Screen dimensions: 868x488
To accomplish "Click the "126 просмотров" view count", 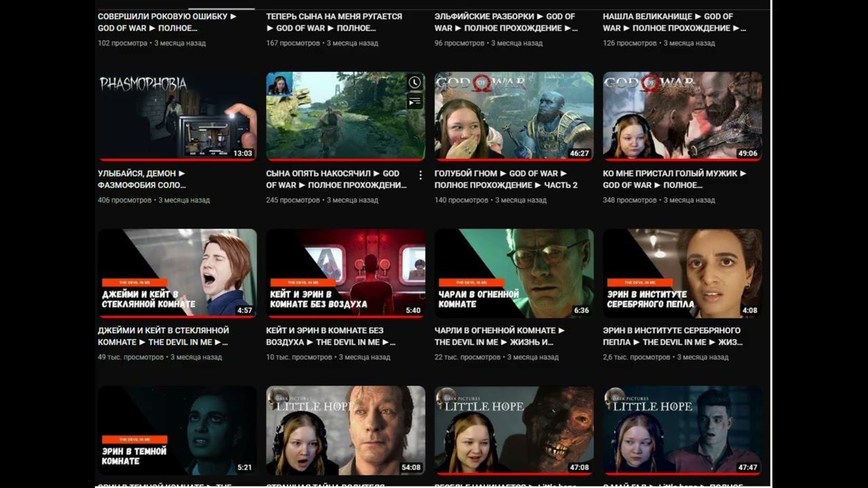I will pyautogui.click(x=630, y=43).
